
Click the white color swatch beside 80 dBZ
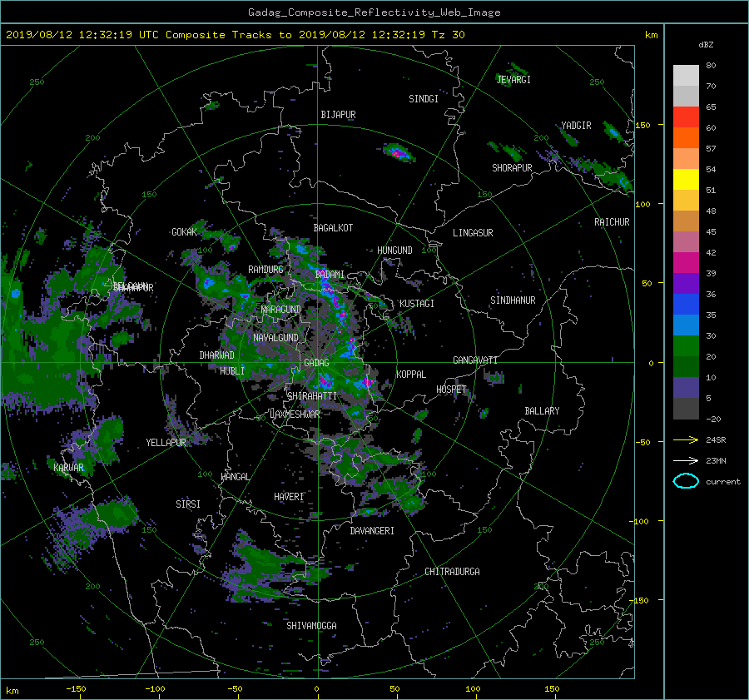(686, 76)
